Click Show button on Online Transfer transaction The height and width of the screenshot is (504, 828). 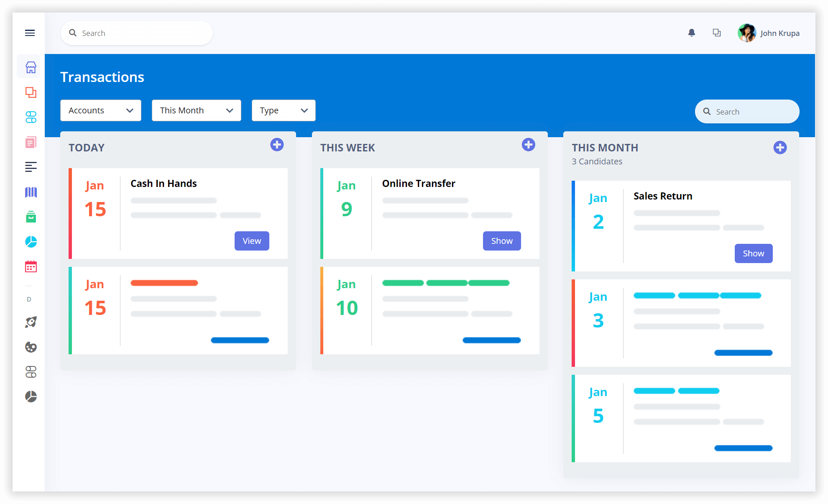501,241
